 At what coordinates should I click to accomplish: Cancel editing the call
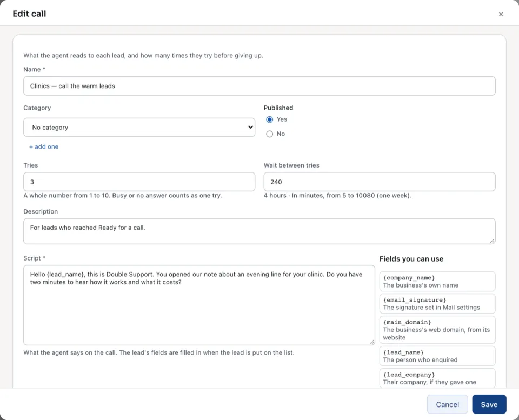click(448, 404)
